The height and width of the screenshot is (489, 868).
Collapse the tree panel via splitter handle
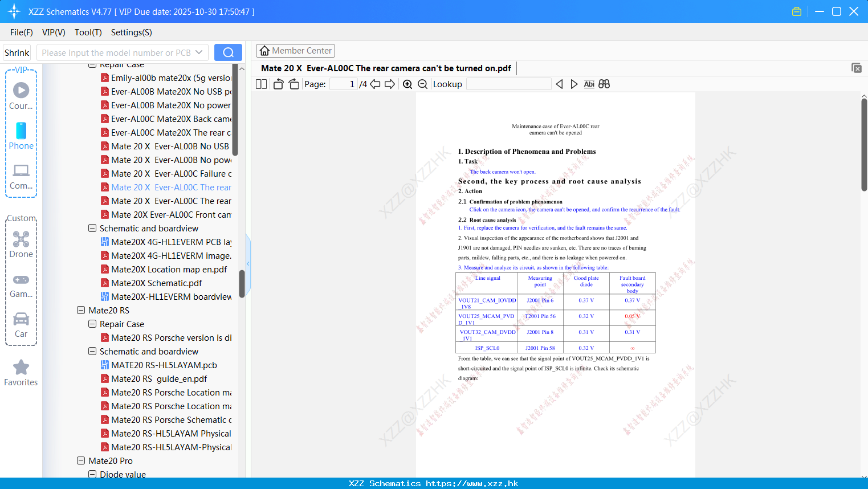248,263
